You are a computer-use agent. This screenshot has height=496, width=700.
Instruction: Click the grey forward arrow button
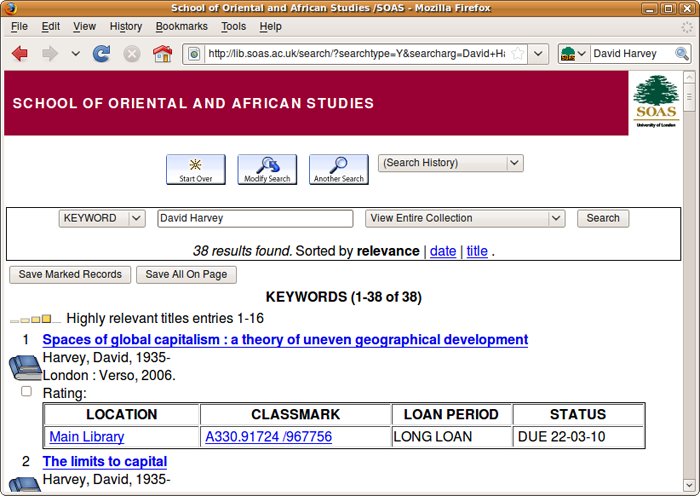click(x=50, y=54)
